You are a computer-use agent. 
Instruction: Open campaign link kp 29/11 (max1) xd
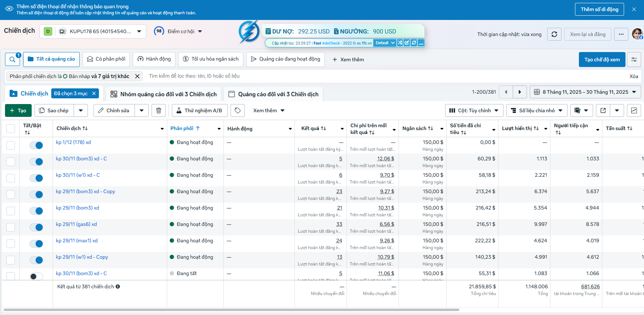pyautogui.click(x=76, y=241)
